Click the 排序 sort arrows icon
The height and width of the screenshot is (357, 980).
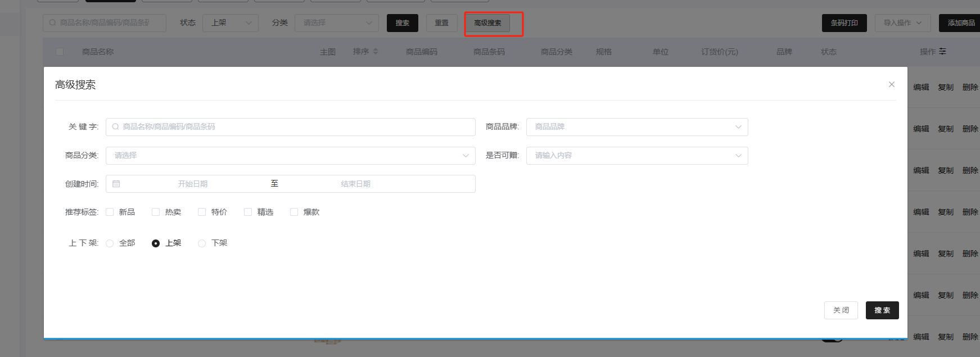click(x=376, y=52)
